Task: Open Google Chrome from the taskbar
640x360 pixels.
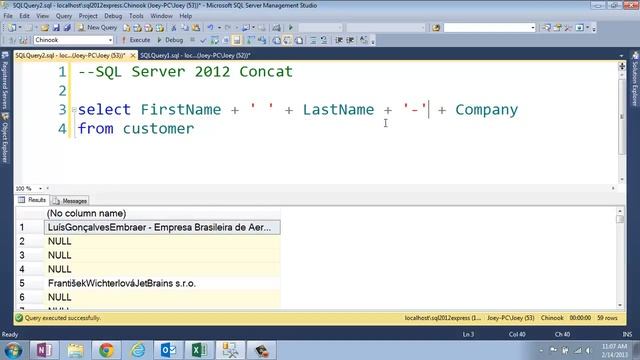Action: tap(106, 350)
